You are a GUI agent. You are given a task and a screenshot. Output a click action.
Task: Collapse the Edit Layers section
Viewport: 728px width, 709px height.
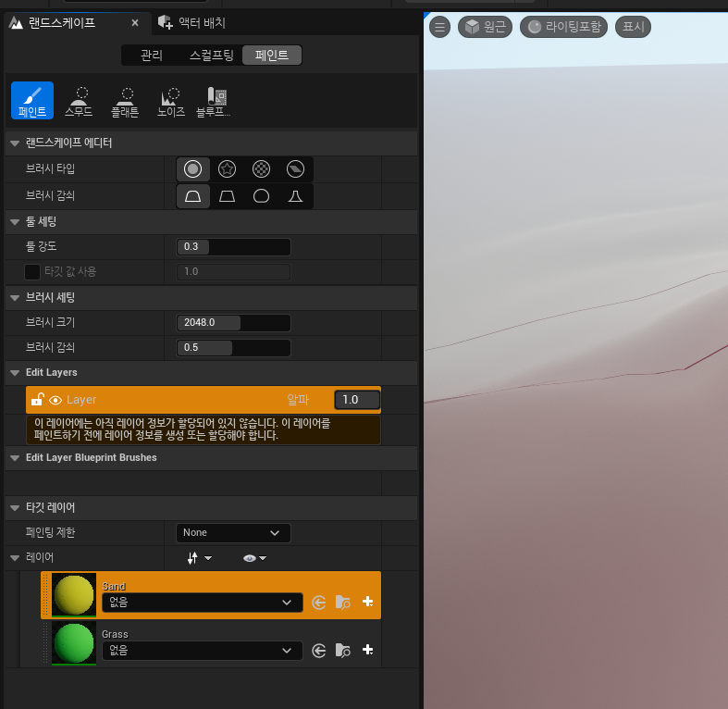pyautogui.click(x=15, y=373)
